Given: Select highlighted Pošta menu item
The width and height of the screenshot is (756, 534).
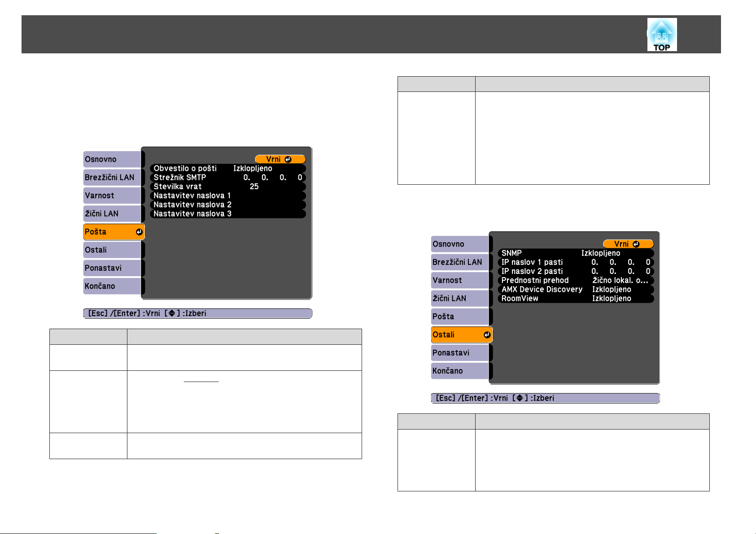Looking at the screenshot, I should pyautogui.click(x=114, y=232).
